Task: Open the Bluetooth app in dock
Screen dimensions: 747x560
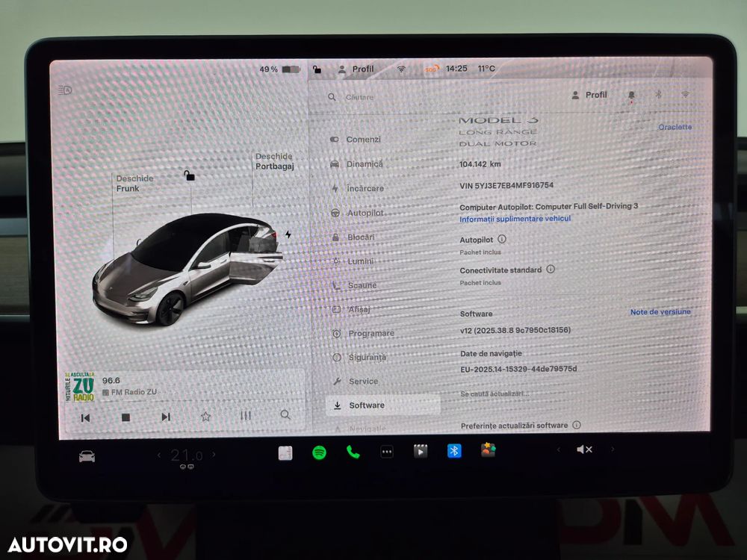Action: coord(454,450)
